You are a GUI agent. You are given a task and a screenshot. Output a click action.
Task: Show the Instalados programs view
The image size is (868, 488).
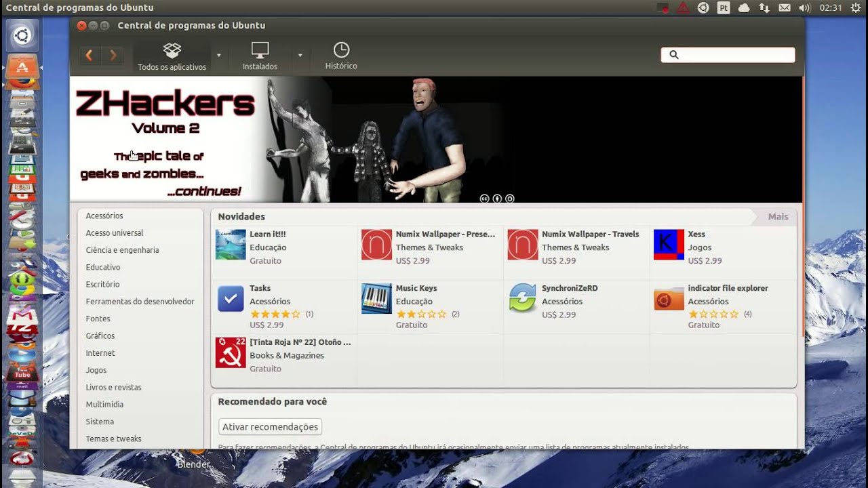pyautogui.click(x=260, y=57)
